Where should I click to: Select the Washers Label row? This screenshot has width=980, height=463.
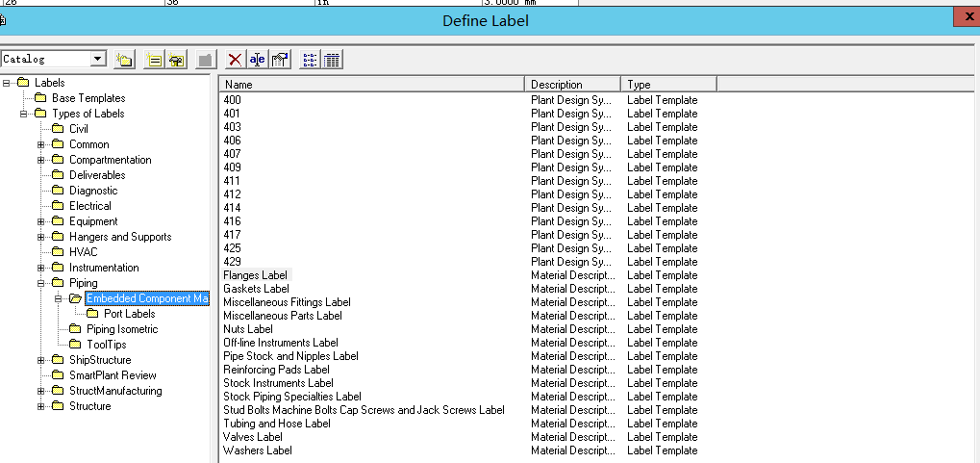tap(258, 450)
